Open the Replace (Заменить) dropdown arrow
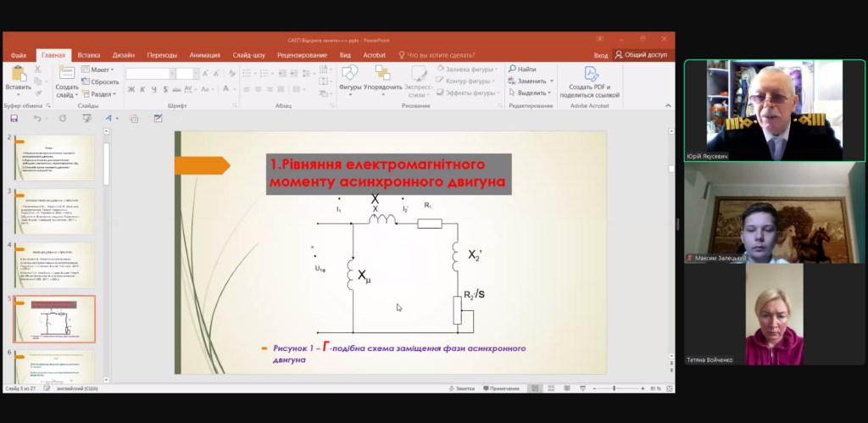Screen dimensions: 868x423 click(x=552, y=81)
